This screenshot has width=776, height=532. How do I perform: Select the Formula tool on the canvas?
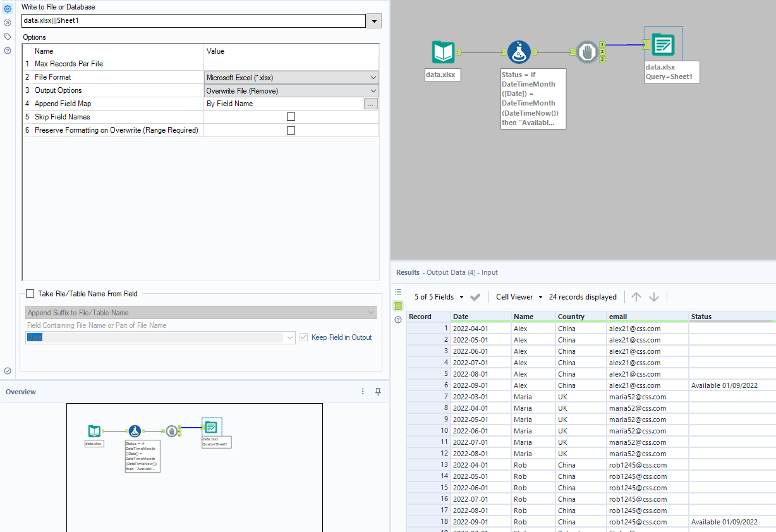click(x=519, y=52)
